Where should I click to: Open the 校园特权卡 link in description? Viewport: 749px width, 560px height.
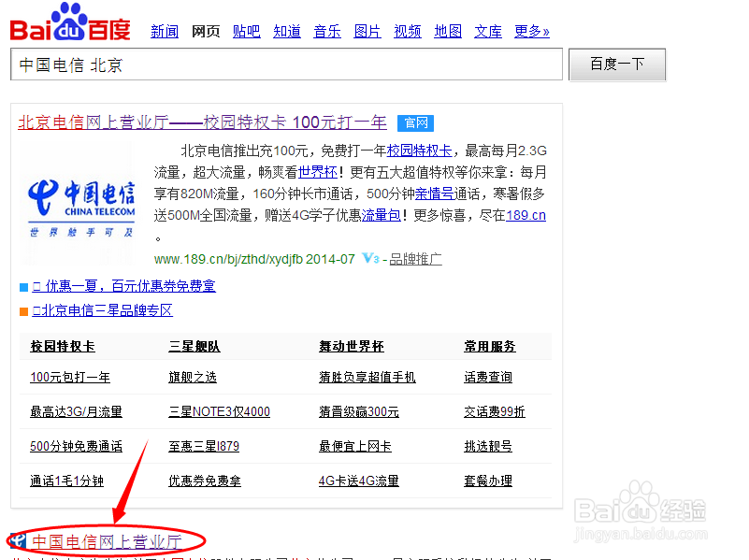(420, 151)
